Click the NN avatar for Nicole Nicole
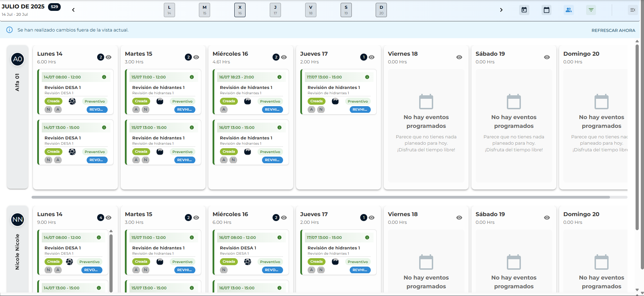The image size is (644, 296). click(x=18, y=220)
